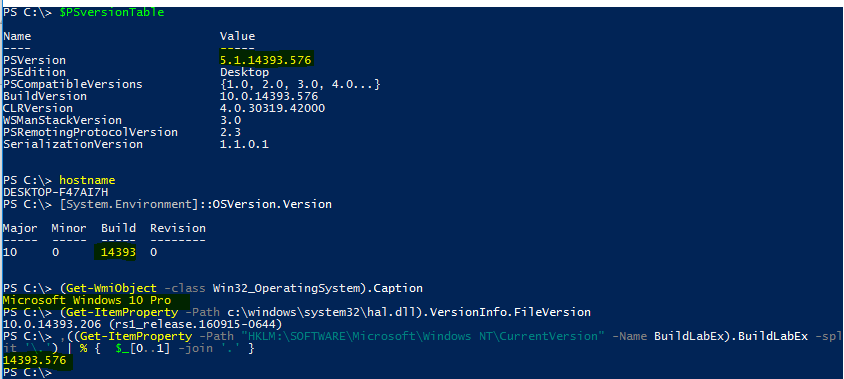Click the PSEdition Desktop value

[244, 72]
